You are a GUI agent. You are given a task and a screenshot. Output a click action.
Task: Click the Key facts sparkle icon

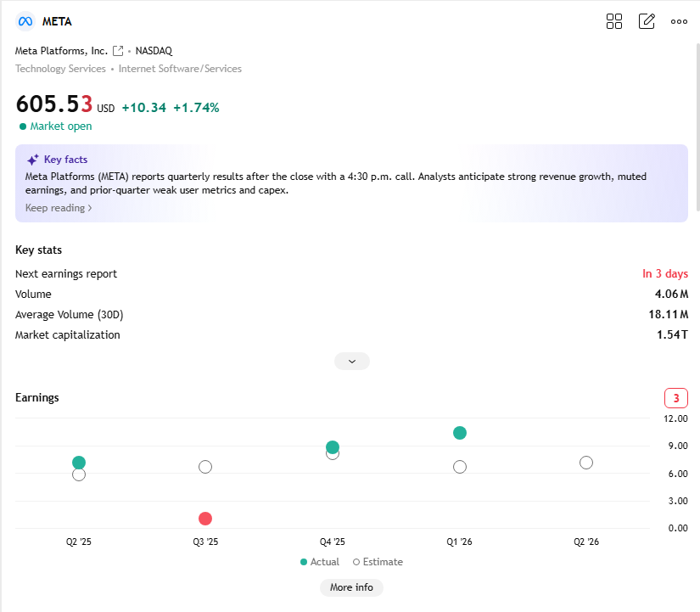tap(32, 160)
